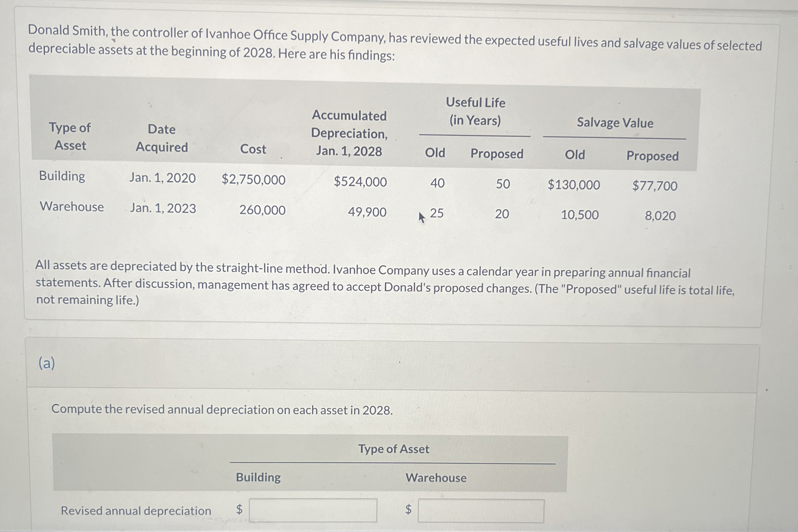Click the Type of Asset answer table header
The width and height of the screenshot is (798, 532).
tap(394, 449)
